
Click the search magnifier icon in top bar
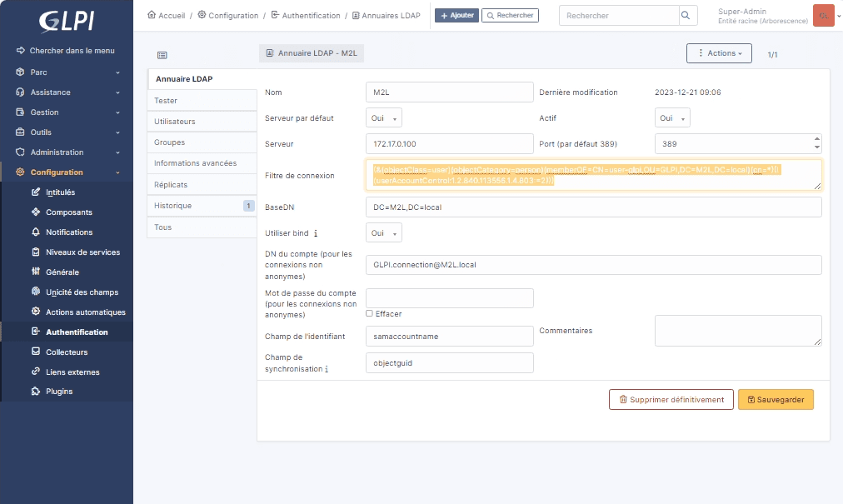[x=687, y=16]
